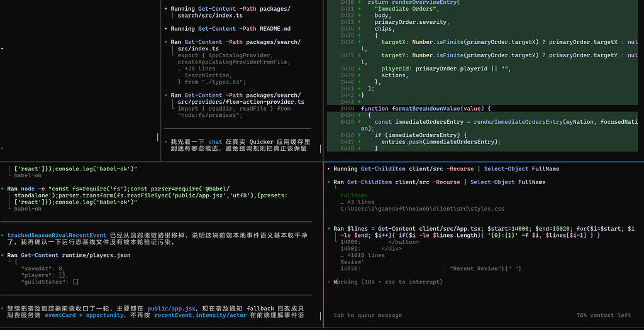Click 'actions,' on diff line 3439
Screen dimensions: 644x330
(x=395, y=75)
